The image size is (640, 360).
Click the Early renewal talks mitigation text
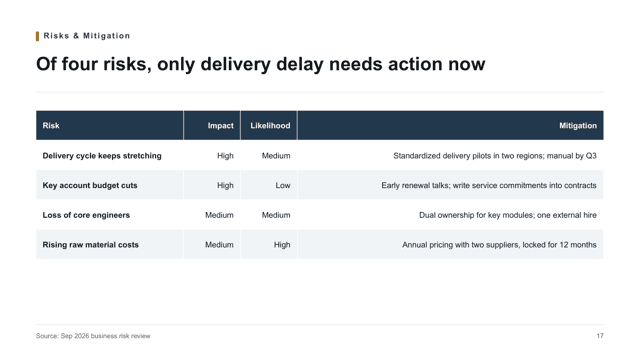[489, 185]
